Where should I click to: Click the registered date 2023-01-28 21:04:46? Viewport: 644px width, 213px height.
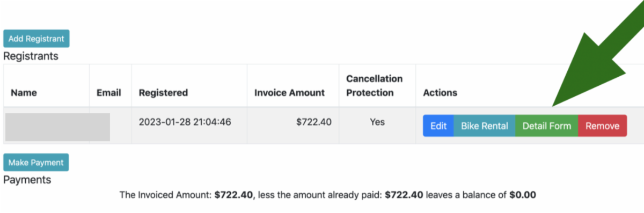coord(185,122)
